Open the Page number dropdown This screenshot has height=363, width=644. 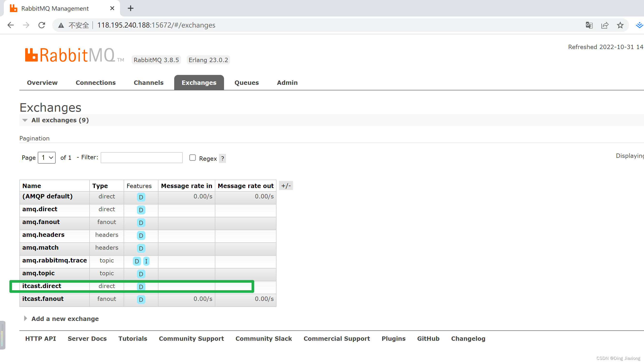click(x=47, y=158)
